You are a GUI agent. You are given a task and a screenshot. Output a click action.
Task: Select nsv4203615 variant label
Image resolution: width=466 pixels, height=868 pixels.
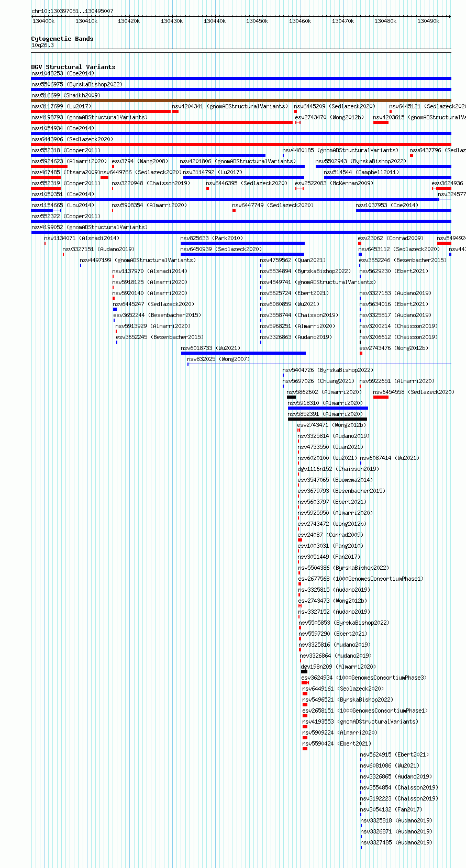pyautogui.click(x=419, y=117)
